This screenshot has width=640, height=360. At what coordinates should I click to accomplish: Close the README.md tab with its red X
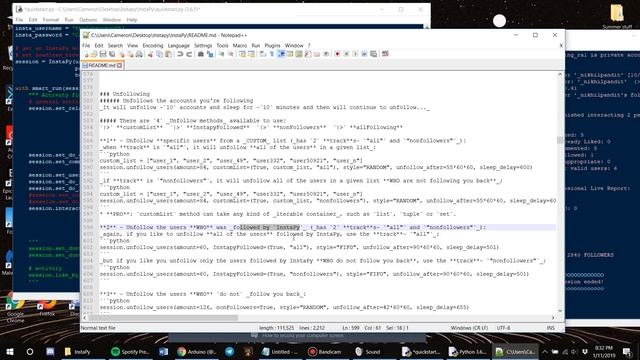[x=120, y=65]
